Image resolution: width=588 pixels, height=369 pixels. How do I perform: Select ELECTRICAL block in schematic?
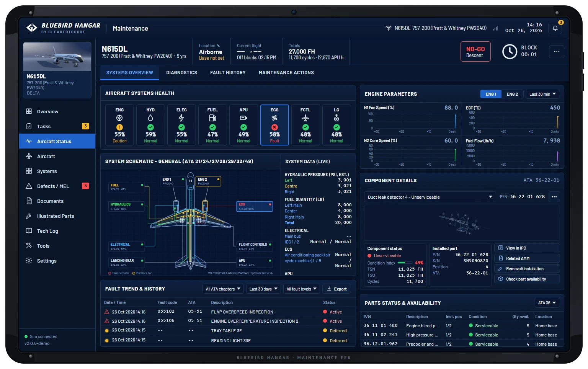pos(127,247)
